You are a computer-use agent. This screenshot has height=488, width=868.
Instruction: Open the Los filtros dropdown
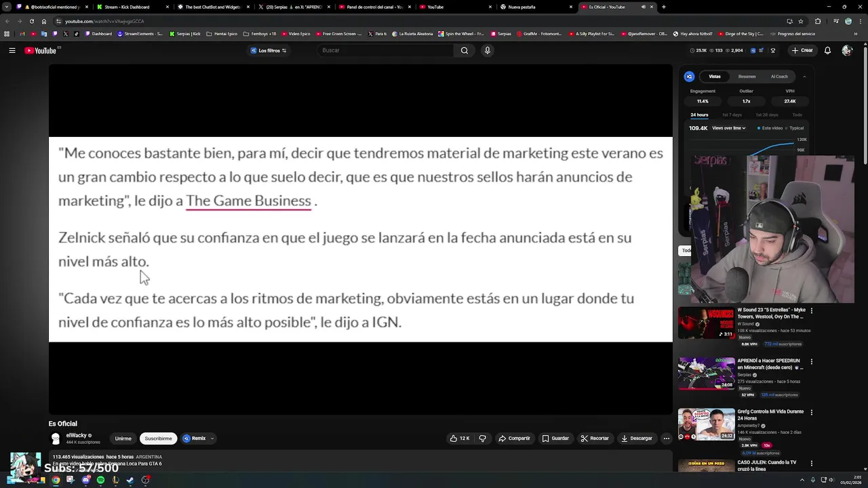point(269,50)
